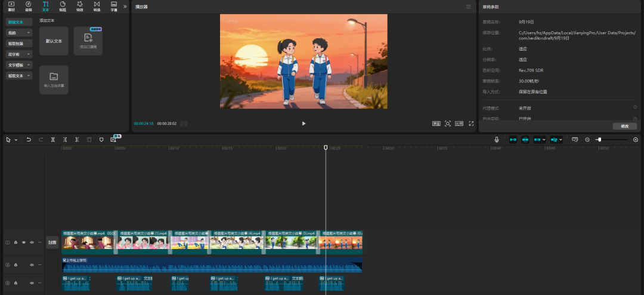The image size is (644, 295).
Task: Click the zoom-out timeline magnifier icon
Action: [x=587, y=140]
